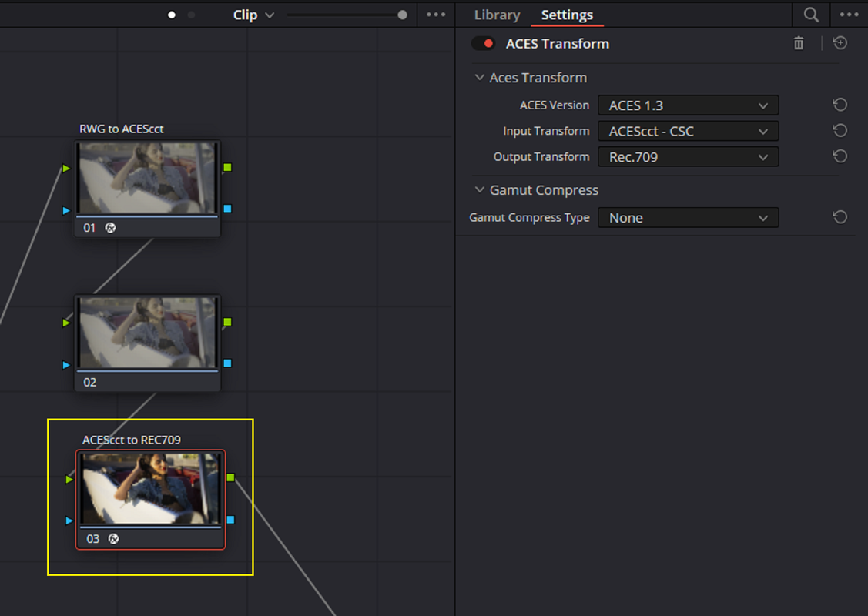
Task: Reset the ACES Version parameter
Action: pos(840,105)
